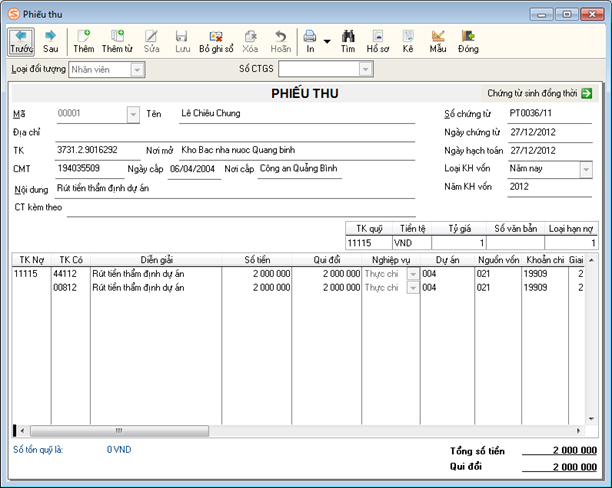Click the Năm KH vốn field 2012

coord(550,187)
